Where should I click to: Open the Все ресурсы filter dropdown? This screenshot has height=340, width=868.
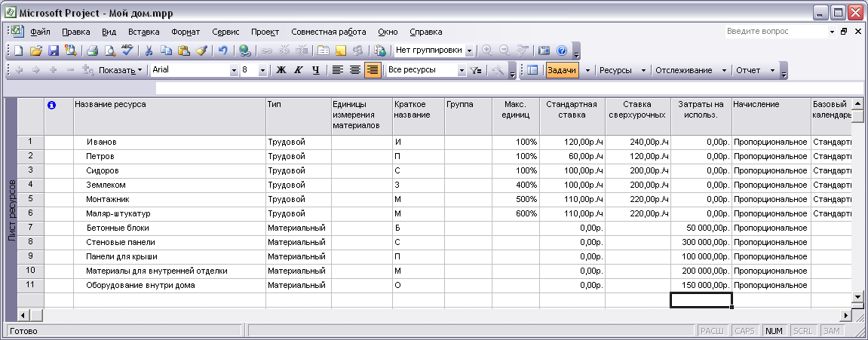tap(462, 70)
